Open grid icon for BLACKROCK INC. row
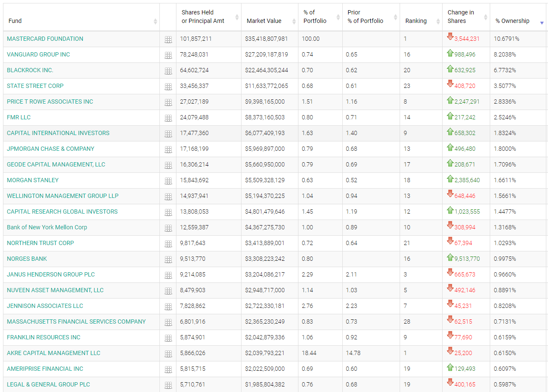This screenshot has width=548, height=392. 168,71
